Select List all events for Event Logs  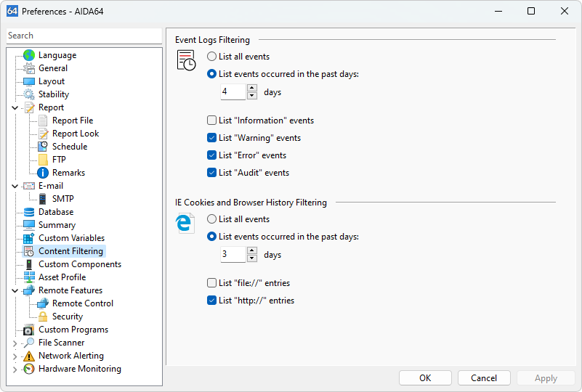pyautogui.click(x=211, y=57)
